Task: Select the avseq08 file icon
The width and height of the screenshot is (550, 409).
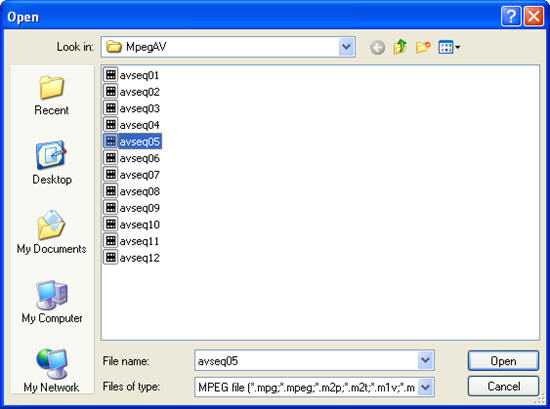Action: (110, 191)
